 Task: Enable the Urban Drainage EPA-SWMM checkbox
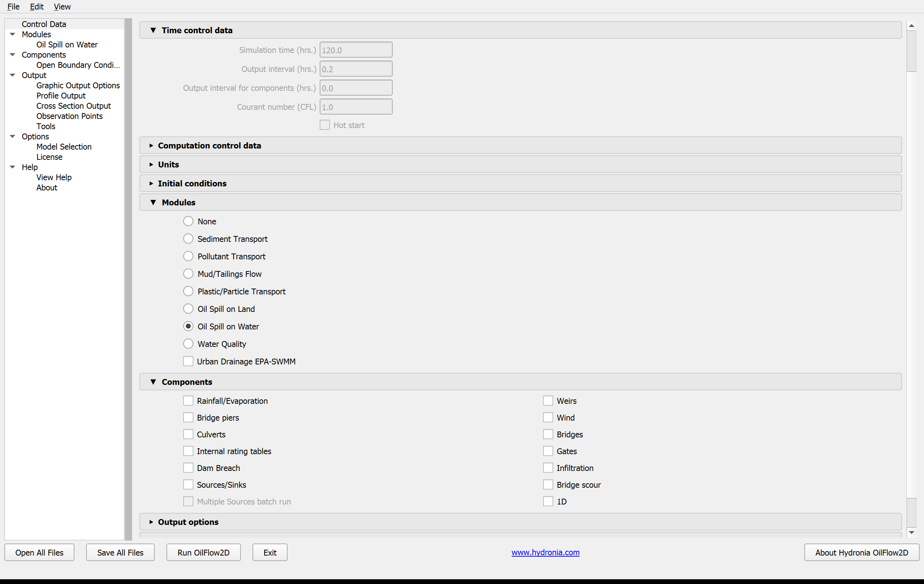188,361
